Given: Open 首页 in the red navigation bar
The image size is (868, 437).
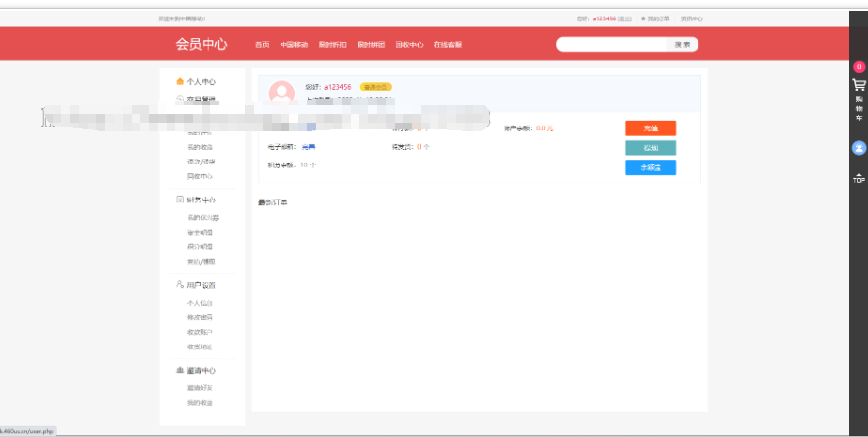Looking at the screenshot, I should (262, 45).
